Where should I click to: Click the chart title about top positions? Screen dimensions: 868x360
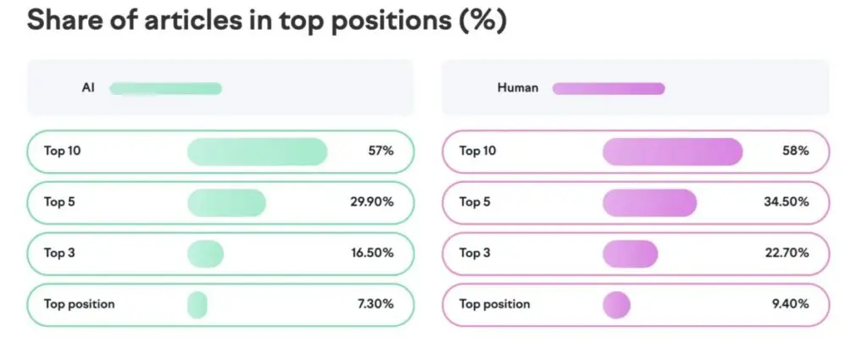pyautogui.click(x=266, y=22)
